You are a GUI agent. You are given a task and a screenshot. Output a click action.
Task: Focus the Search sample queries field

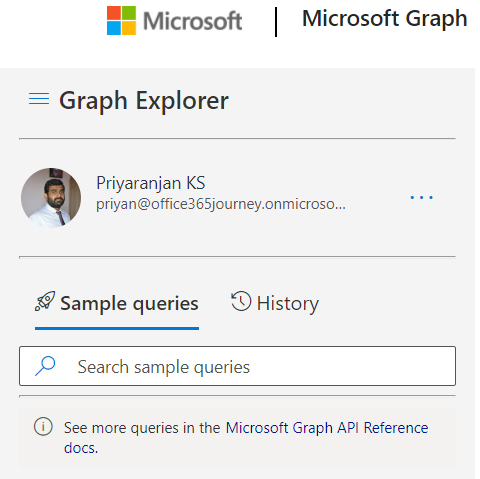click(237, 366)
